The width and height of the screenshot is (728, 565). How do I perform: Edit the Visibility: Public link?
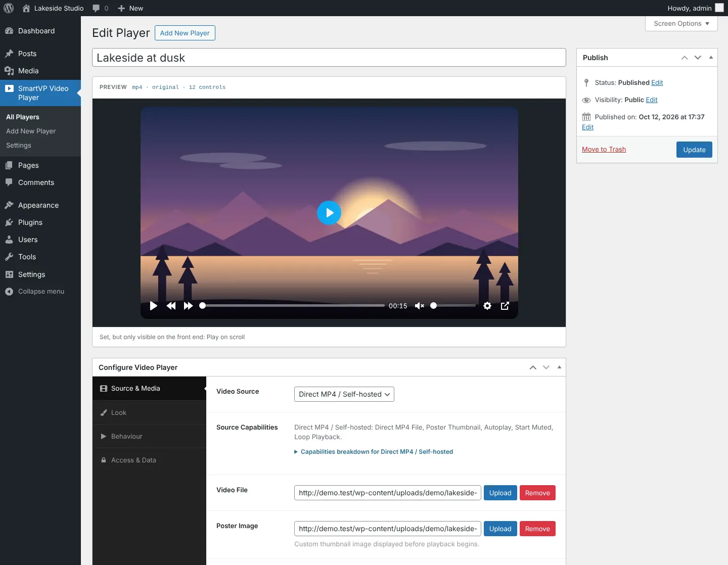point(652,100)
